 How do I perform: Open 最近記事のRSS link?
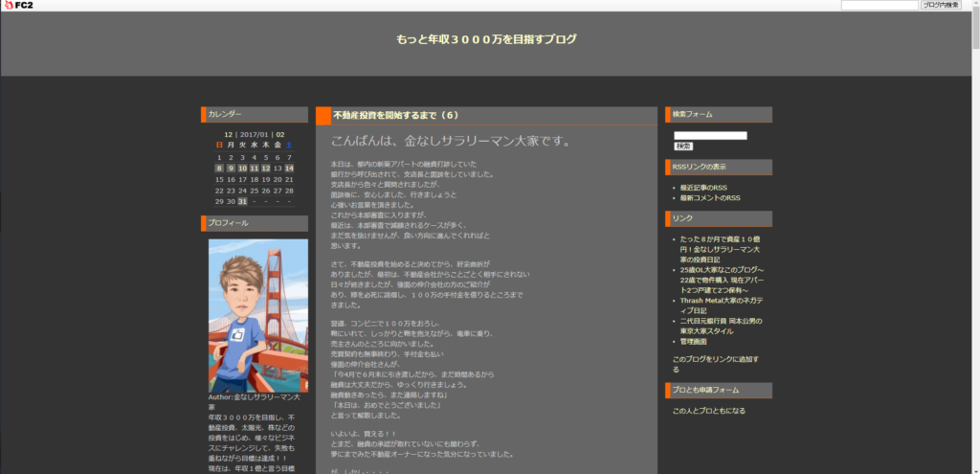click(703, 188)
